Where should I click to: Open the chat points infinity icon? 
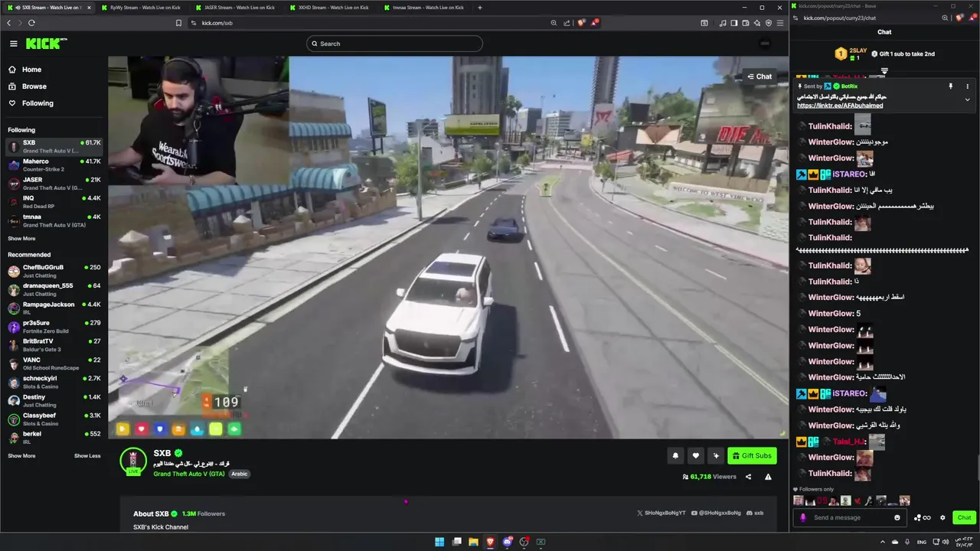click(x=923, y=517)
